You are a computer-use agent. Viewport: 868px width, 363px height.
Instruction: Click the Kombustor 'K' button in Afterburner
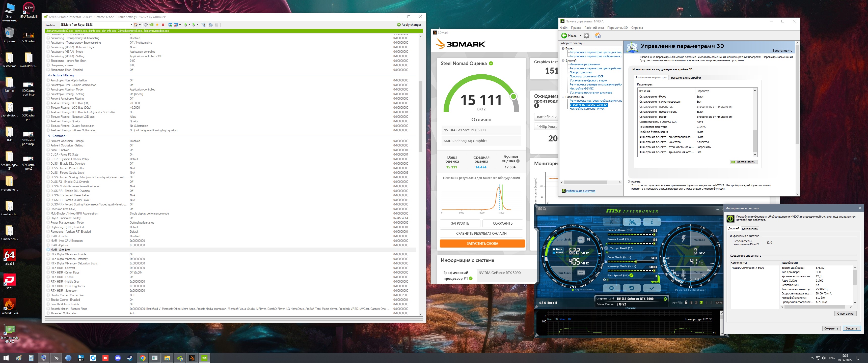click(612, 222)
